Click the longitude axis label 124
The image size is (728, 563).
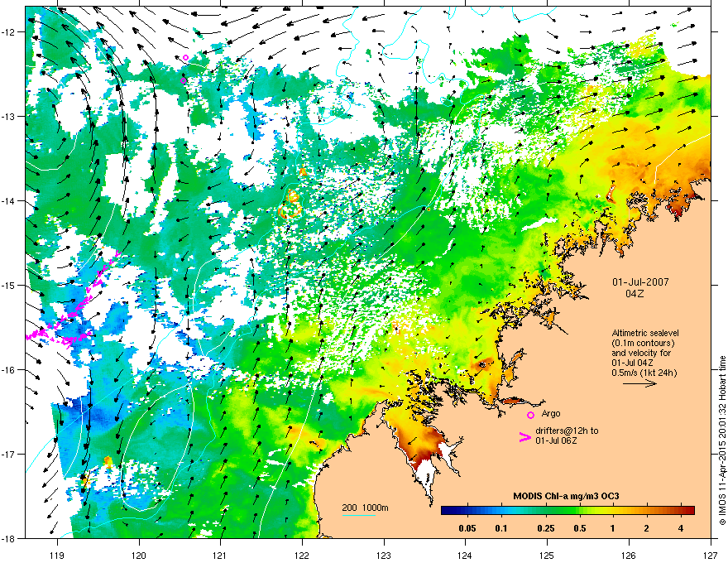point(465,555)
